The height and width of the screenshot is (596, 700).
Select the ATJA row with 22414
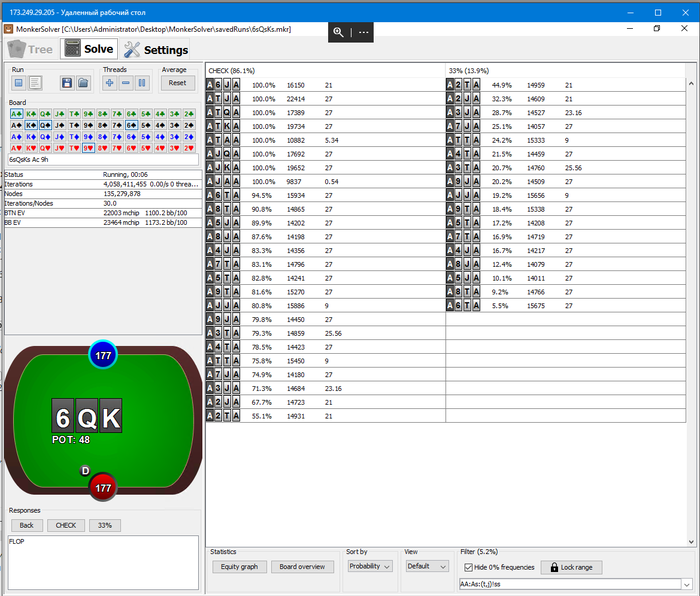[325, 99]
